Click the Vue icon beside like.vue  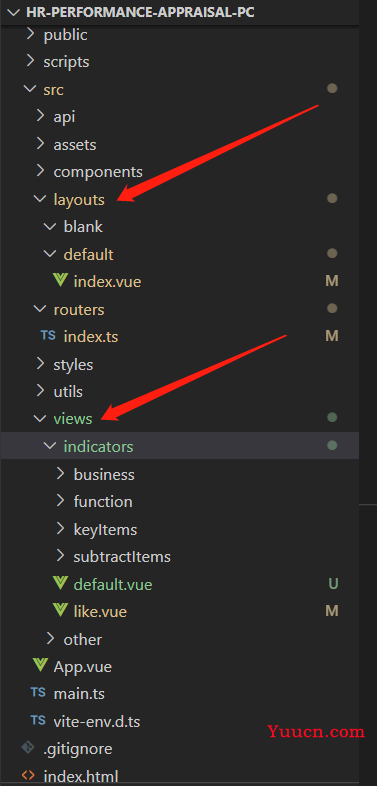point(60,611)
